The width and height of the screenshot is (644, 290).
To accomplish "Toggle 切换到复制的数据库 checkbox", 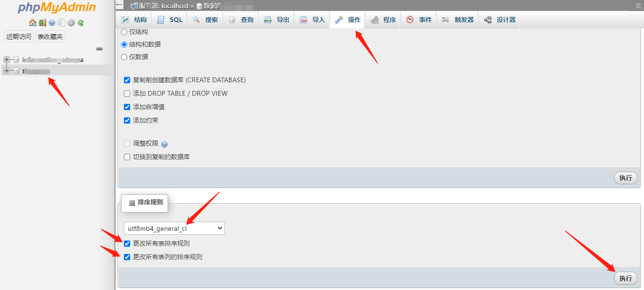I will [127, 157].
